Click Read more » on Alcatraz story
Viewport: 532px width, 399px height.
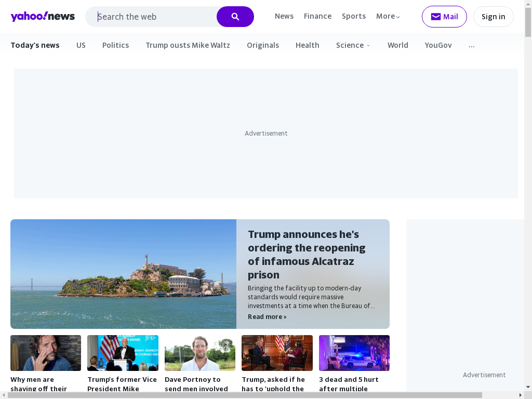tap(267, 316)
